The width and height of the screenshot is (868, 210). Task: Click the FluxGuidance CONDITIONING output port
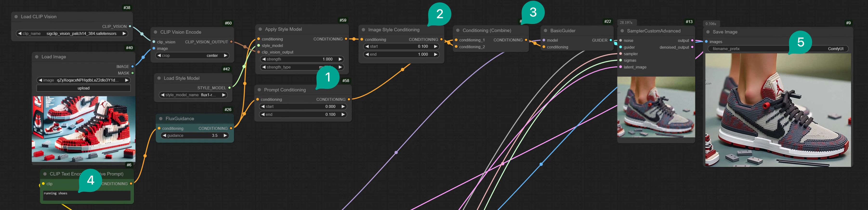tap(231, 128)
